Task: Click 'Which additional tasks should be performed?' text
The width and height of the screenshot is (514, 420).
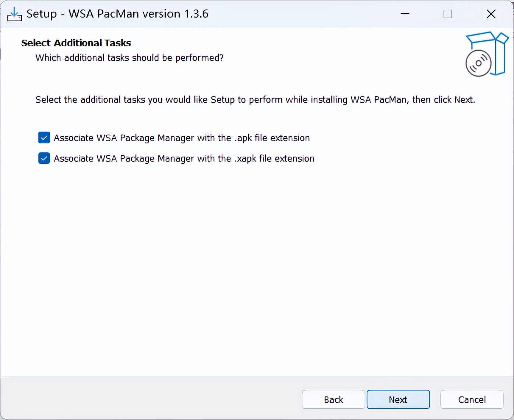Action: point(129,58)
